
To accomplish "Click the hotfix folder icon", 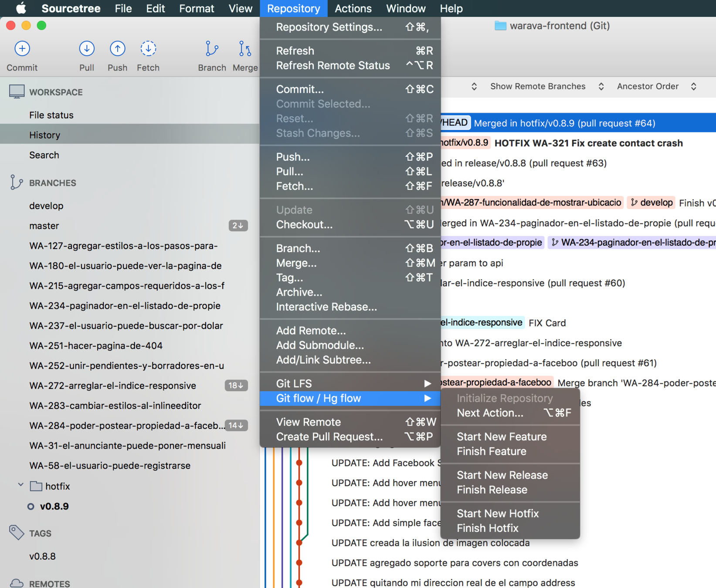I will [36, 486].
